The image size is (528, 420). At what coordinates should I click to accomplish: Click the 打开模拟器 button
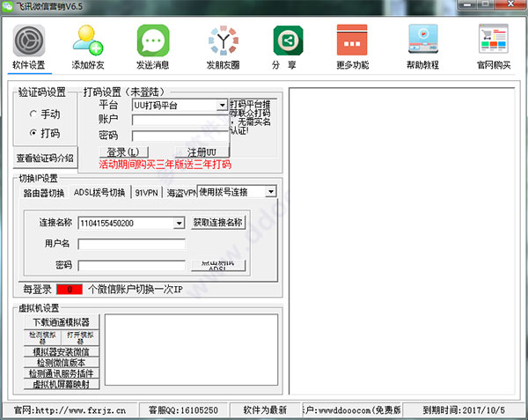pyautogui.click(x=80, y=338)
